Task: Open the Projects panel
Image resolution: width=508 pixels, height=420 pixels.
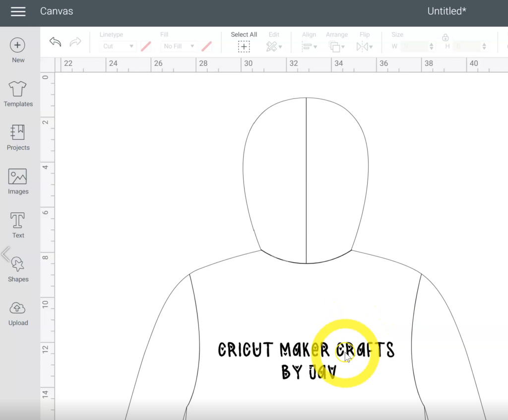Action: click(x=18, y=138)
